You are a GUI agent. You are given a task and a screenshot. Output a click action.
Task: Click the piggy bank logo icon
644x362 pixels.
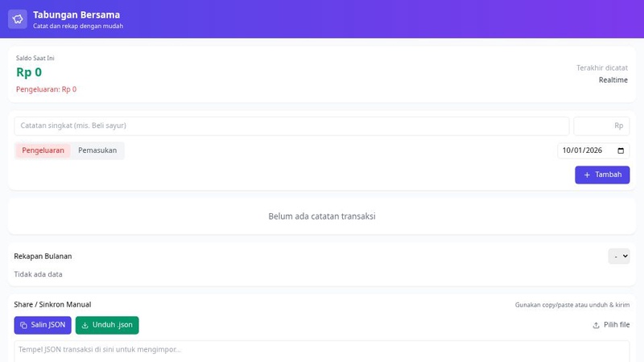tap(18, 19)
